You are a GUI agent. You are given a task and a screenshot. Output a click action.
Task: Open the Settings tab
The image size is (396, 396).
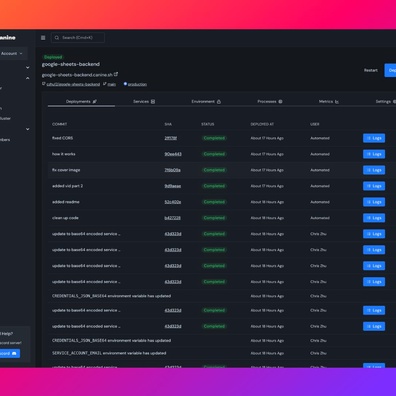point(385,101)
